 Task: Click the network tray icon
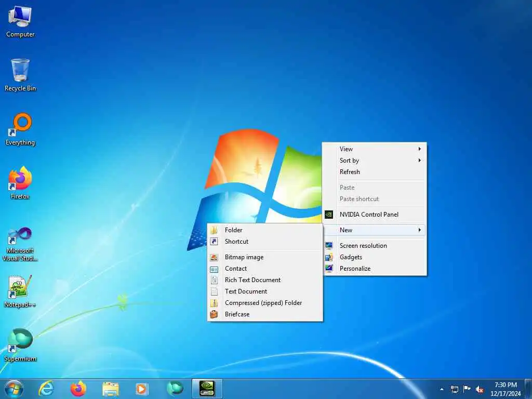(454, 389)
